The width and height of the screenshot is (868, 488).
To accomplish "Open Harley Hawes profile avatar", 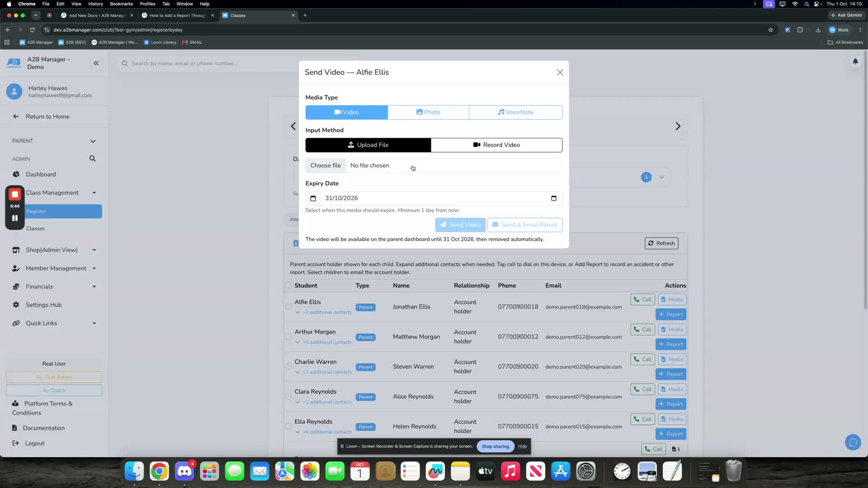I will click(14, 92).
